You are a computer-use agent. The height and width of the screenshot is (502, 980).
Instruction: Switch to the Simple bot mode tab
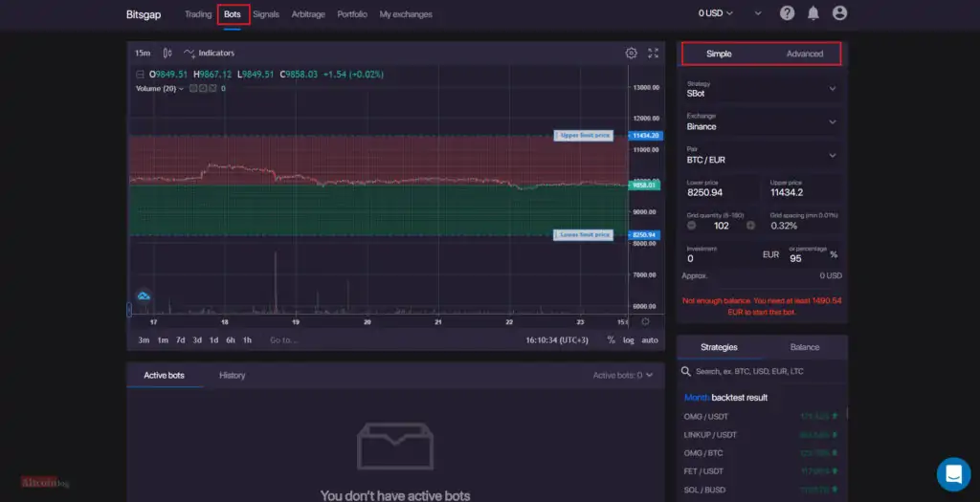click(719, 54)
